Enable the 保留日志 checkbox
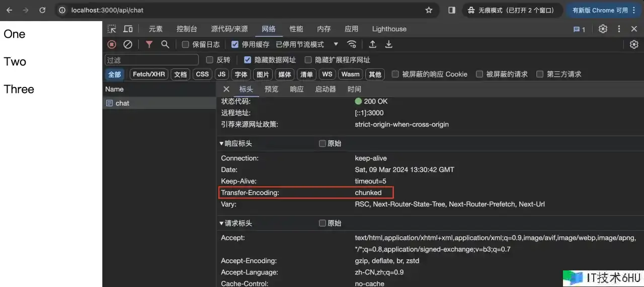 click(186, 45)
